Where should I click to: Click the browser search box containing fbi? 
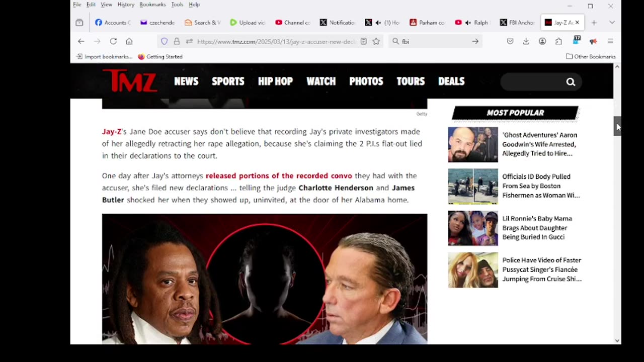pyautogui.click(x=434, y=41)
